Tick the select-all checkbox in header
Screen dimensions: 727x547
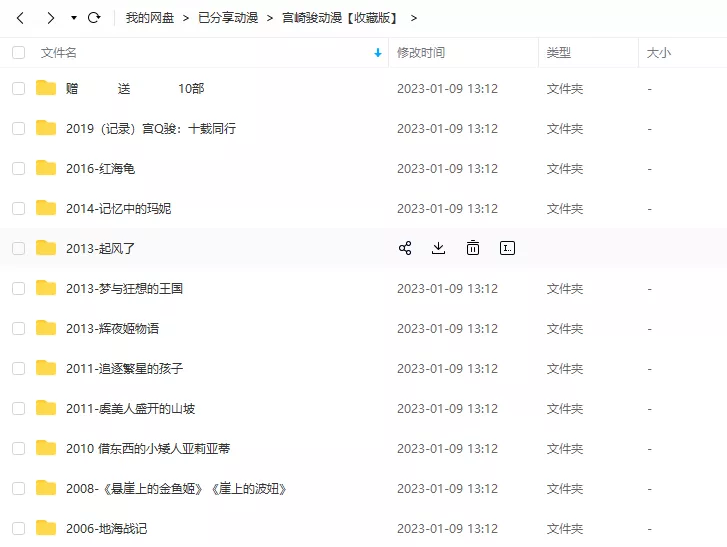pos(19,52)
